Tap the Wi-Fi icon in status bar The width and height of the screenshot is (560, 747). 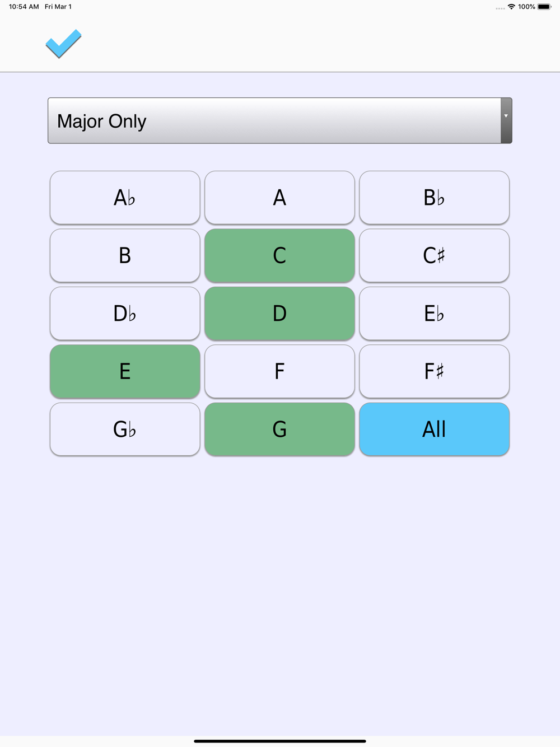coord(511,7)
